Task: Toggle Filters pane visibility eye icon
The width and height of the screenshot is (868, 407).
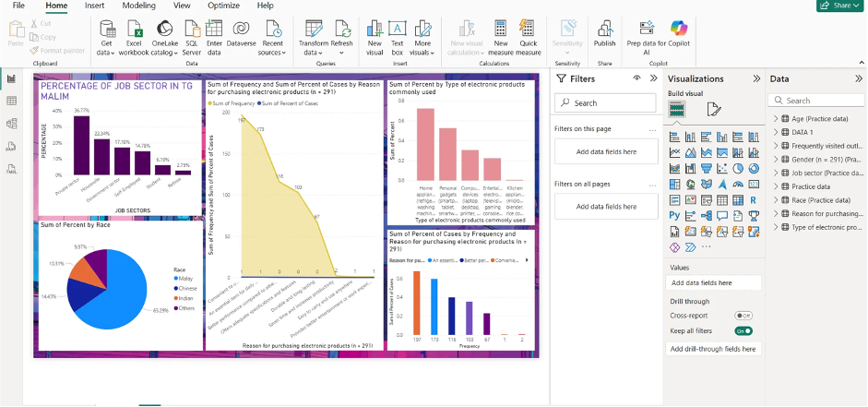Action: tap(636, 79)
